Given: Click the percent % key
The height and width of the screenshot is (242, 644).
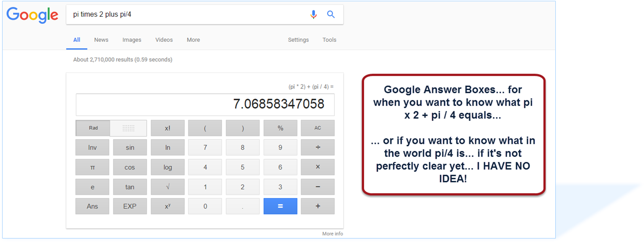Looking at the screenshot, I should [x=280, y=128].
